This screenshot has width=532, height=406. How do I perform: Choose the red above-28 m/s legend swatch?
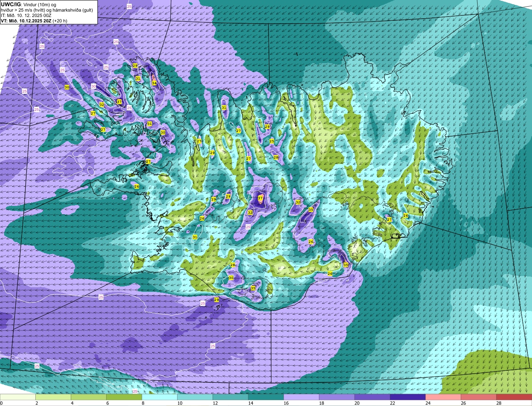pyautogui.click(x=514, y=397)
